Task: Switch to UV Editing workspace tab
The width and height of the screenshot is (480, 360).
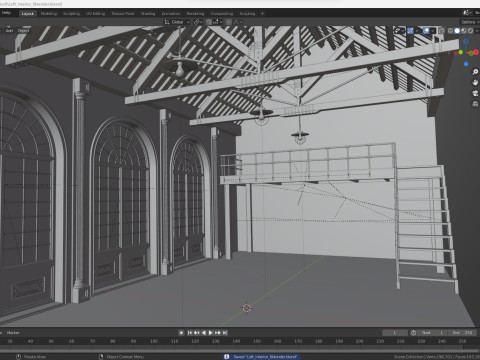Action: [96, 14]
